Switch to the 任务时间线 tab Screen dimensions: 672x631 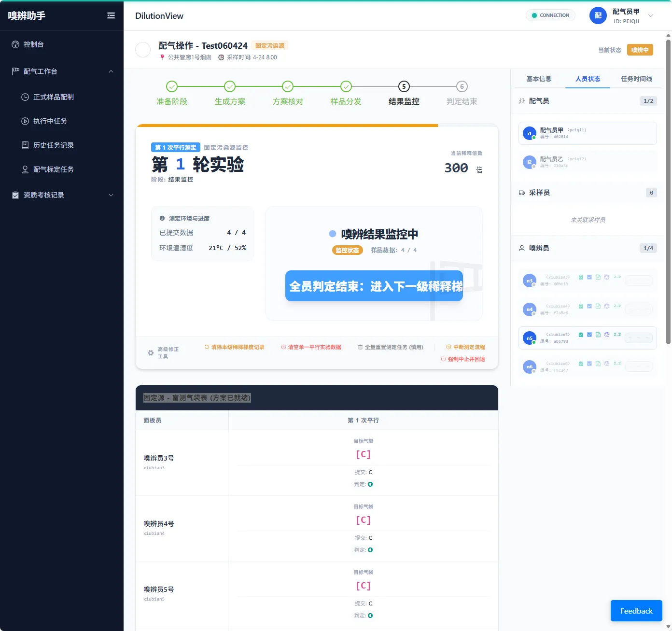point(636,79)
